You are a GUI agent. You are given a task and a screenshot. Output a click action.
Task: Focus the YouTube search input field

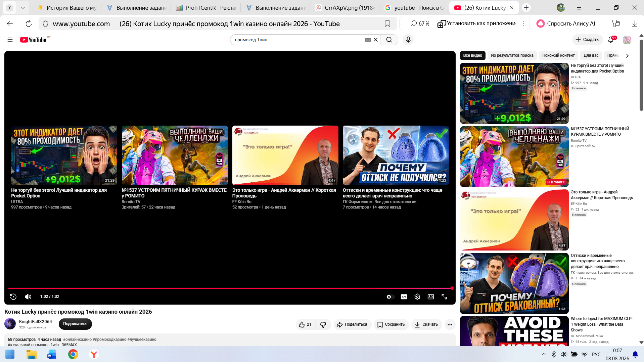click(299, 40)
